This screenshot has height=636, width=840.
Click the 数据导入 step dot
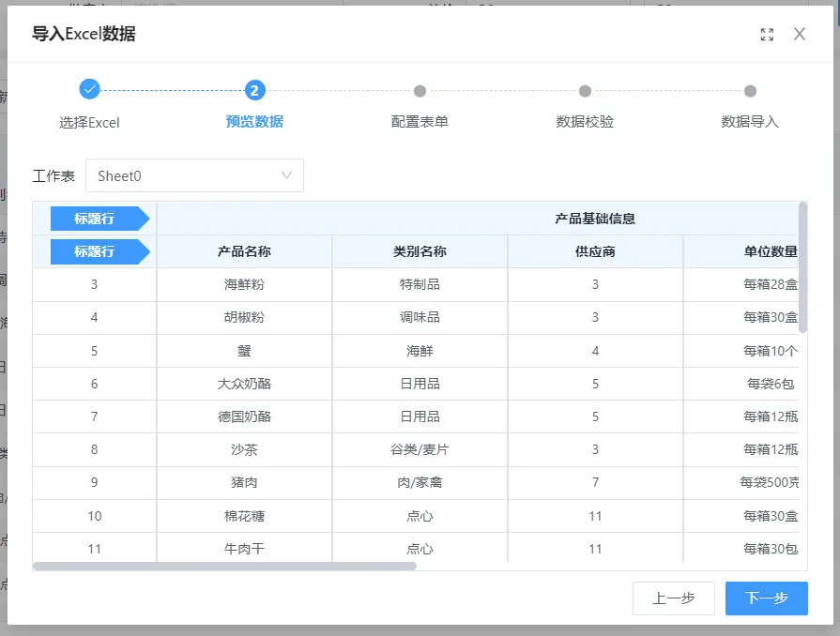click(750, 91)
